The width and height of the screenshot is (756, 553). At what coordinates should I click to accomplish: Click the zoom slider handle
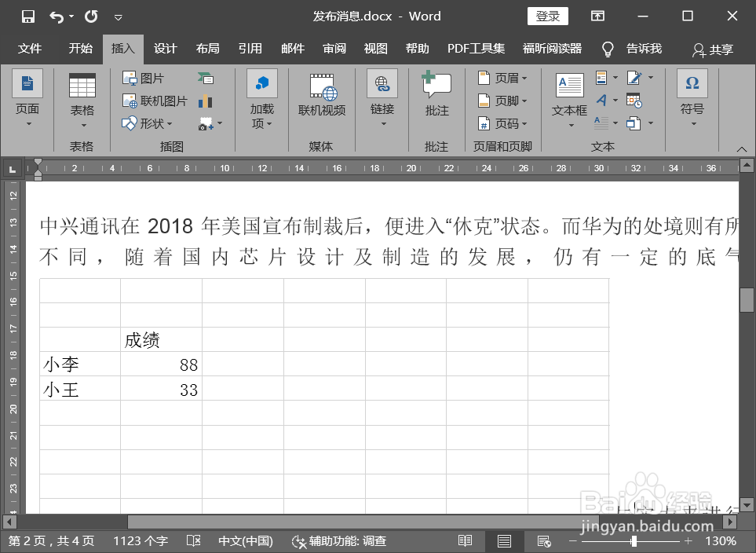tap(634, 541)
